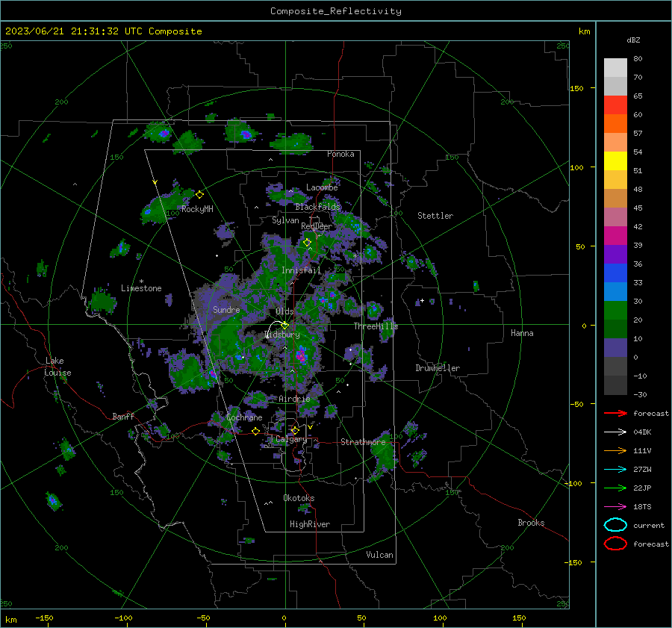Click the green 22JP arrow symbol

(615, 488)
